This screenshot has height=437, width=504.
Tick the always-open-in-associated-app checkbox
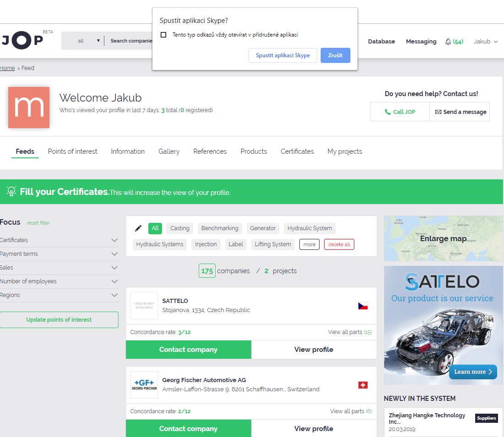(x=163, y=35)
